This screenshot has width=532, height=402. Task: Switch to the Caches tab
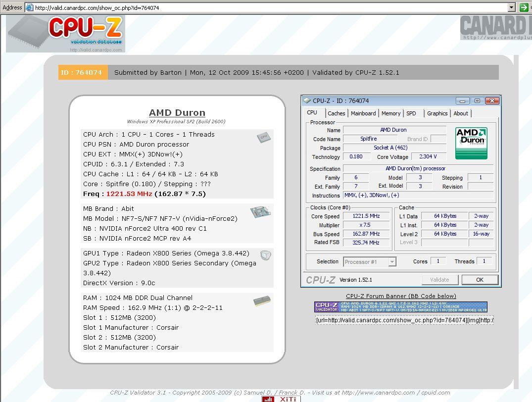point(336,113)
